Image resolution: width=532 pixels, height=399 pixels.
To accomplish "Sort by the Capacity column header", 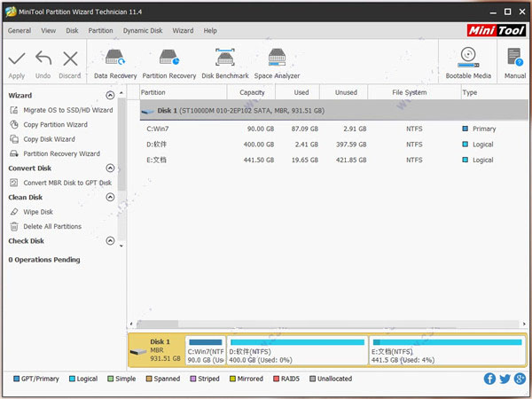I will coord(252,92).
